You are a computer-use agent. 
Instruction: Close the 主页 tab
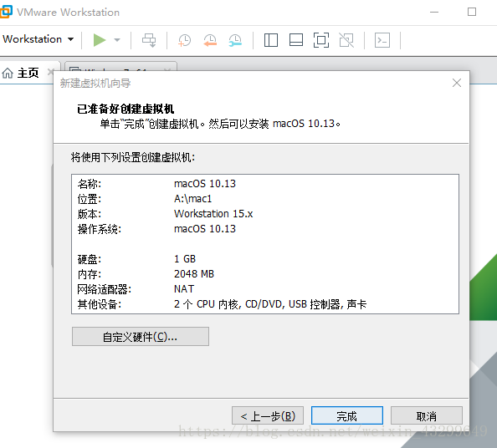click(50, 72)
